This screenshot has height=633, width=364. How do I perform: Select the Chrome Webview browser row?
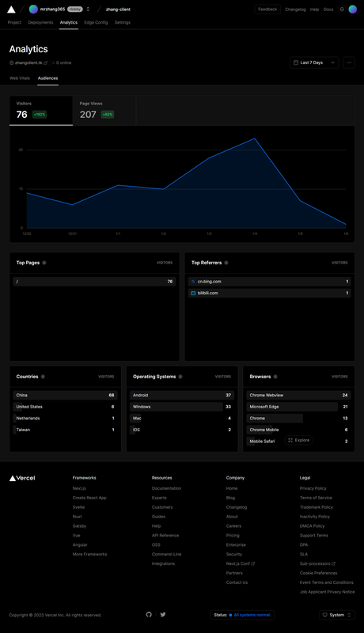click(x=298, y=395)
